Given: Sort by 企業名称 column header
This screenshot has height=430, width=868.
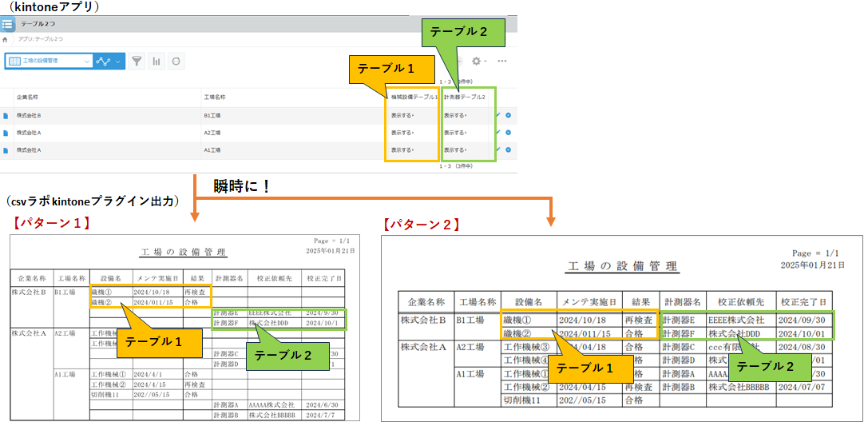Looking at the screenshot, I should (x=28, y=97).
